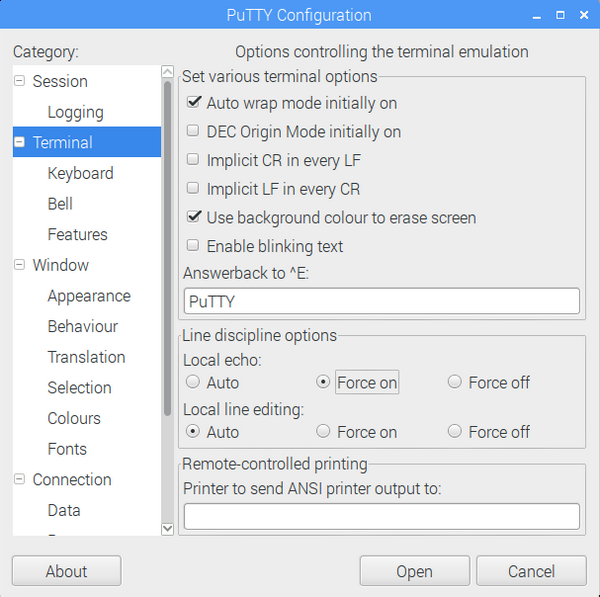Click Open to start the session
This screenshot has width=600, height=597.
coord(414,571)
